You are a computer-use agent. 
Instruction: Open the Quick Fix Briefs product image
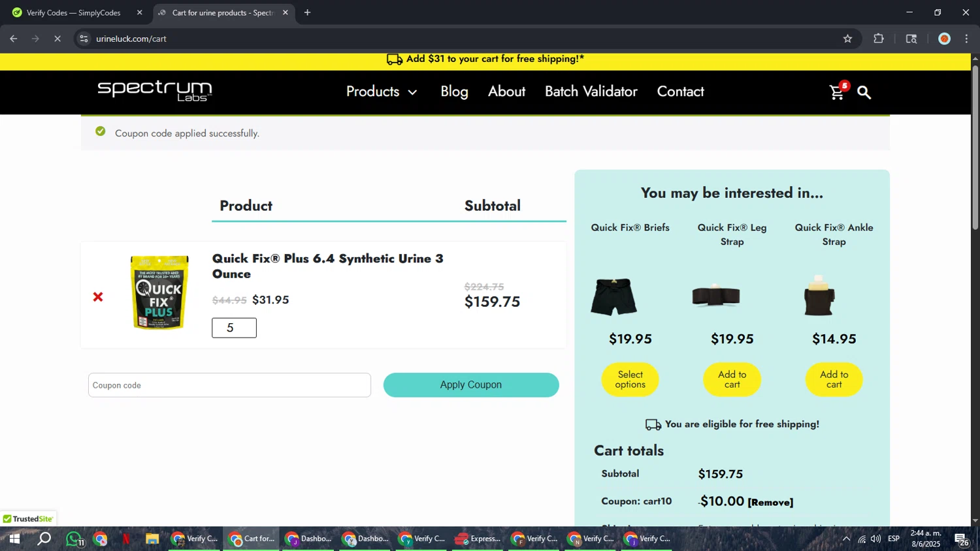613,297
